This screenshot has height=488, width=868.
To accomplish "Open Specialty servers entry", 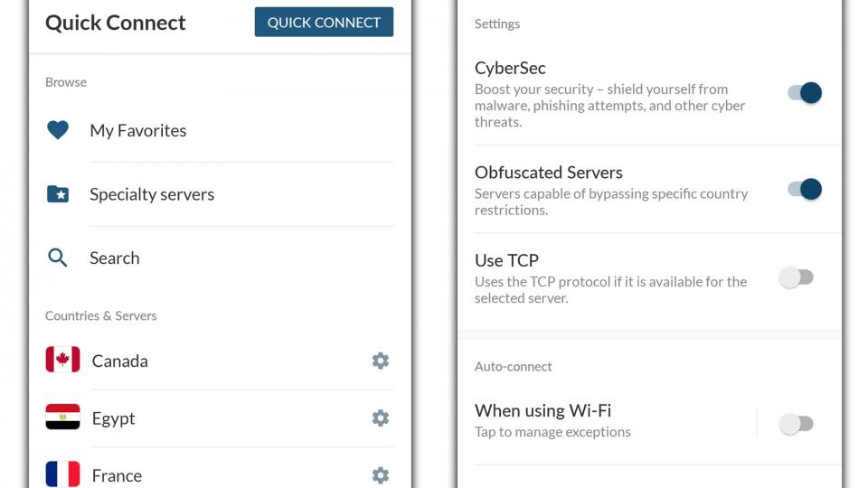I will [x=220, y=194].
